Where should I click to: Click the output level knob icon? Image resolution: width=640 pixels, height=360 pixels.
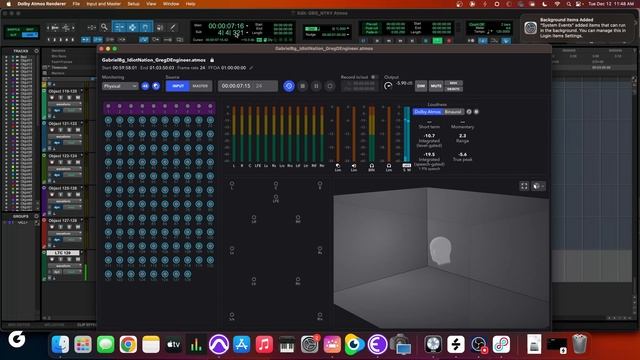pyautogui.click(x=388, y=86)
